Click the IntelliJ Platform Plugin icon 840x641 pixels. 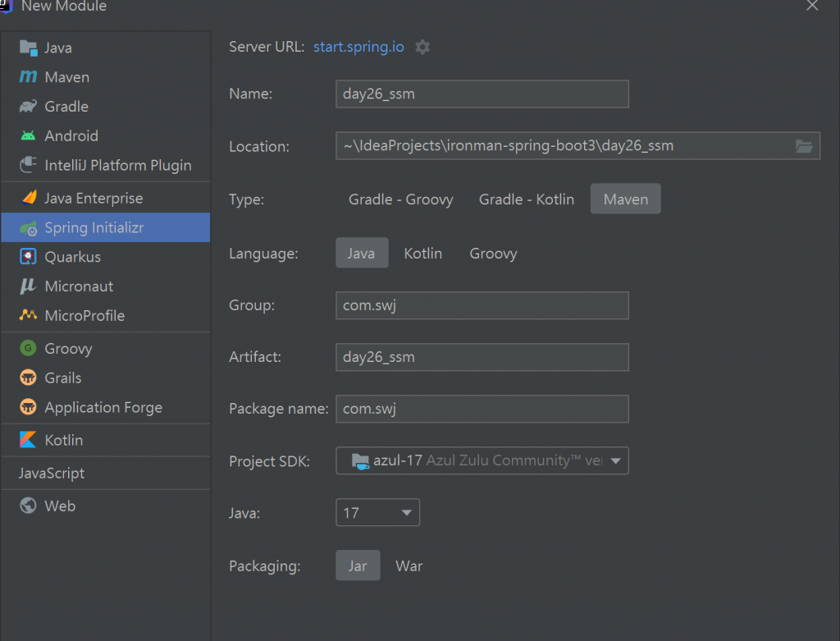click(29, 164)
